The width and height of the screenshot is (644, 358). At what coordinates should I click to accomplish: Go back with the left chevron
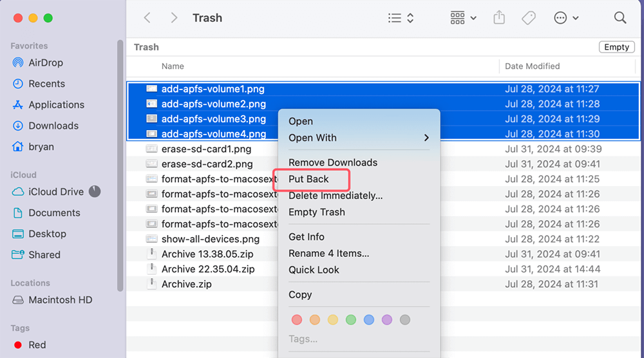[x=147, y=18]
